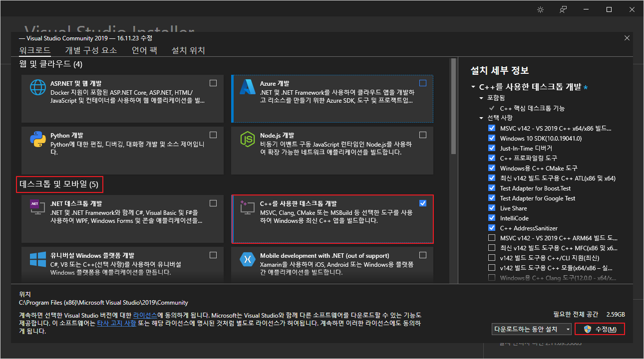Viewport: 644px width, 359px height.
Task: Uncheck Test Adapter for Boost.Test
Action: click(x=492, y=188)
